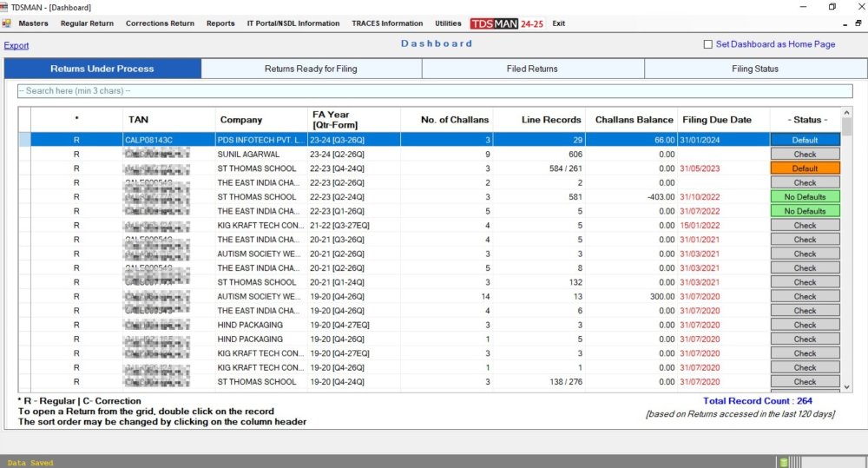
Task: Click the vertical scrollbar thumb
Action: [846, 126]
